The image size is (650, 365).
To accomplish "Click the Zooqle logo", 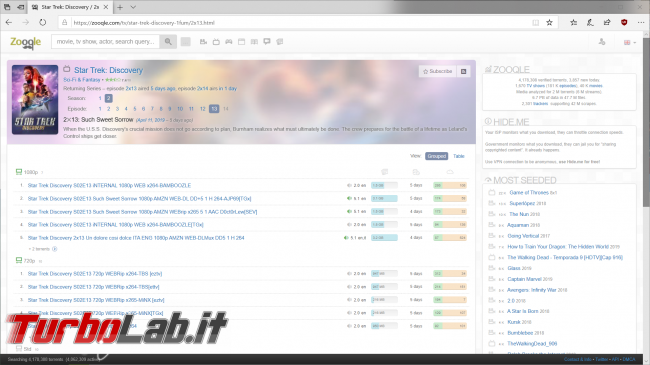I will 26,43.
